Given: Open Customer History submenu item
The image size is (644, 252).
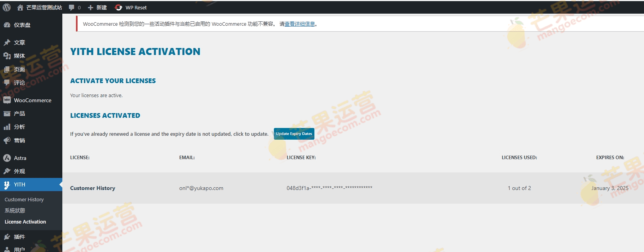Looking at the screenshot, I should (24, 199).
